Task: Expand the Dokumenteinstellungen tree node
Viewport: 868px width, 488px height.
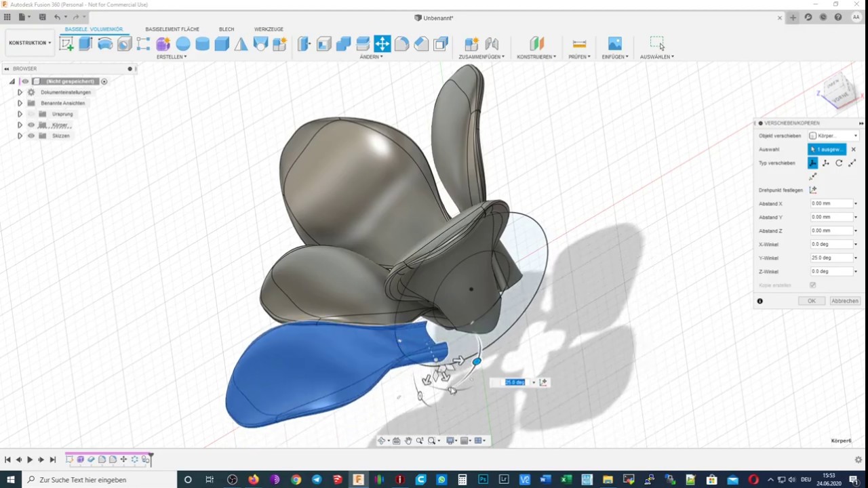Action: coord(20,92)
